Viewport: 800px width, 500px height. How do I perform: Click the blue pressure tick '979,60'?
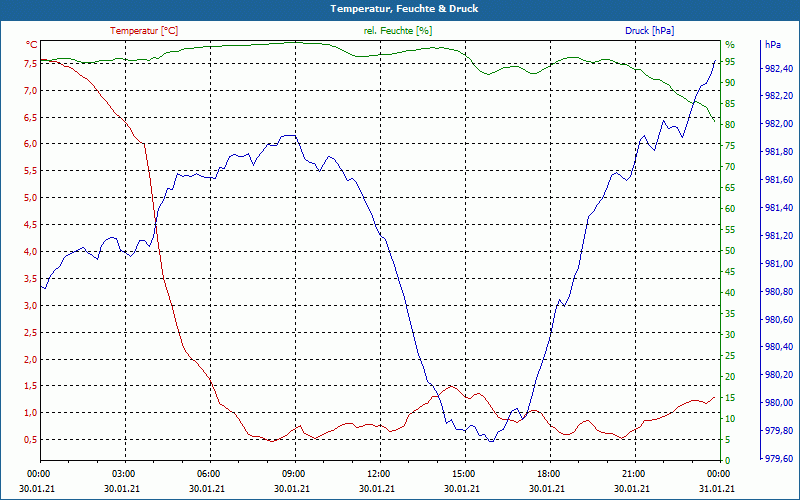779,459
